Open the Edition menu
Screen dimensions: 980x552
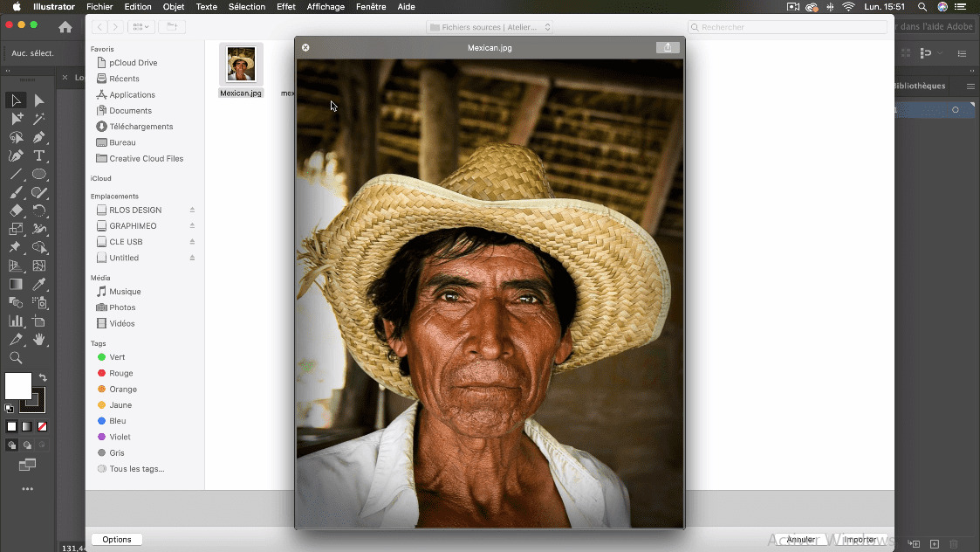[138, 7]
